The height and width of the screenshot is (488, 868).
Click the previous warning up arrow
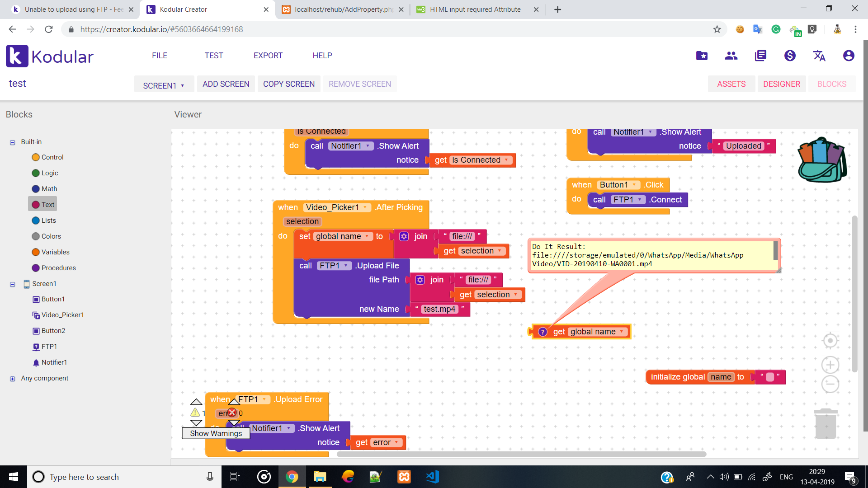pos(196,402)
